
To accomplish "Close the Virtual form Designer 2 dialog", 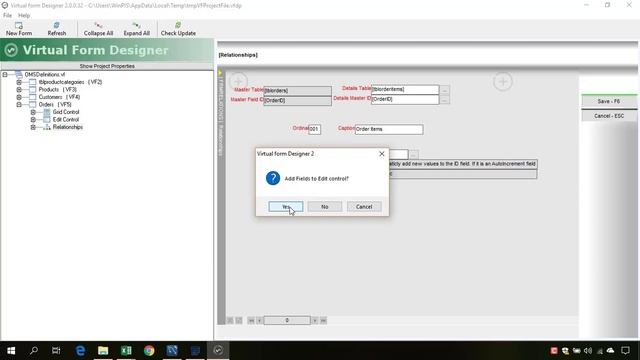I will pos(382,153).
